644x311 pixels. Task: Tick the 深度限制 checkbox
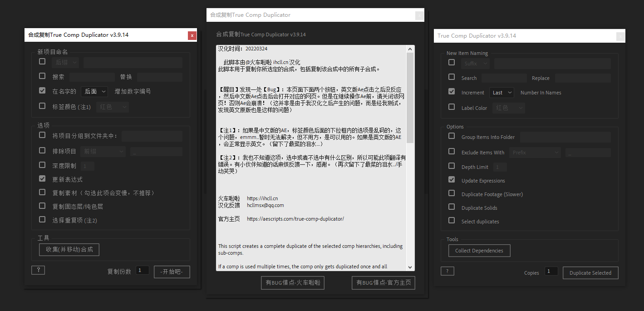[x=42, y=165]
